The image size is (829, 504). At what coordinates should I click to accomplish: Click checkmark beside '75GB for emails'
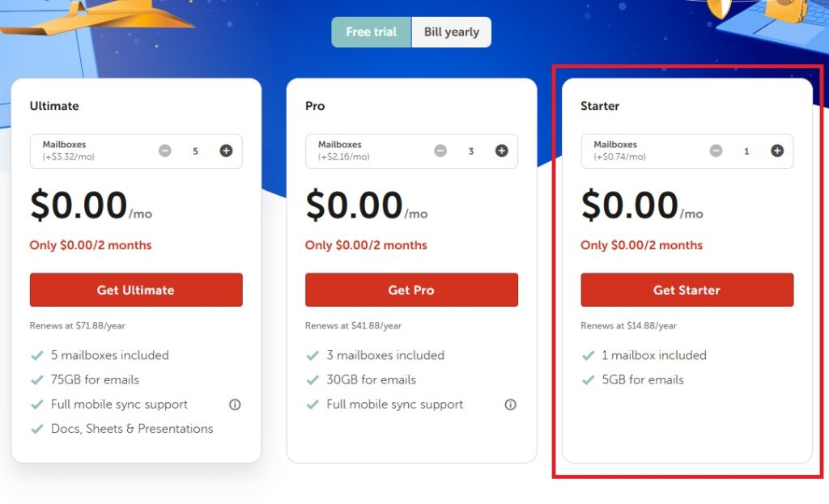pyautogui.click(x=37, y=379)
